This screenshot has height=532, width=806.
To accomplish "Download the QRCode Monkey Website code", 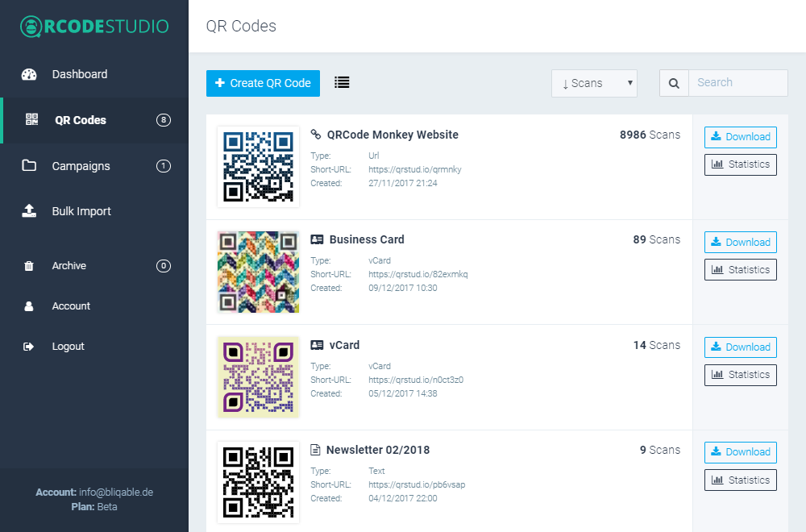I will pos(740,137).
